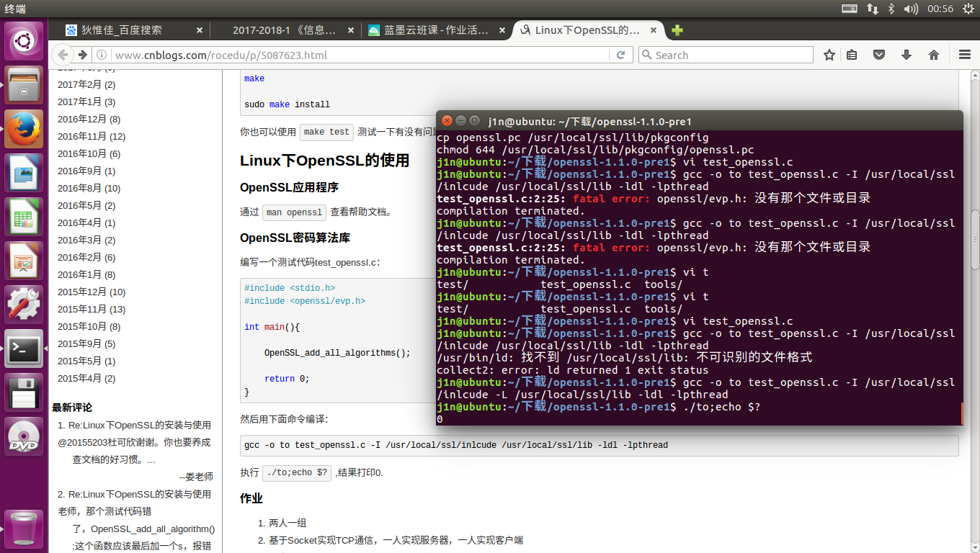
Task: Save page to Pocket icon
Action: (879, 55)
